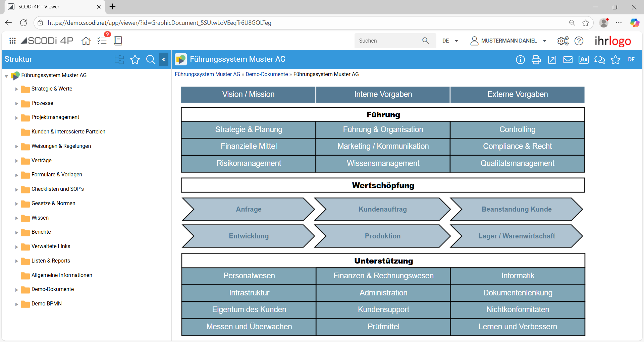Open the task list with 9 notifications
644x342 pixels.
point(102,41)
